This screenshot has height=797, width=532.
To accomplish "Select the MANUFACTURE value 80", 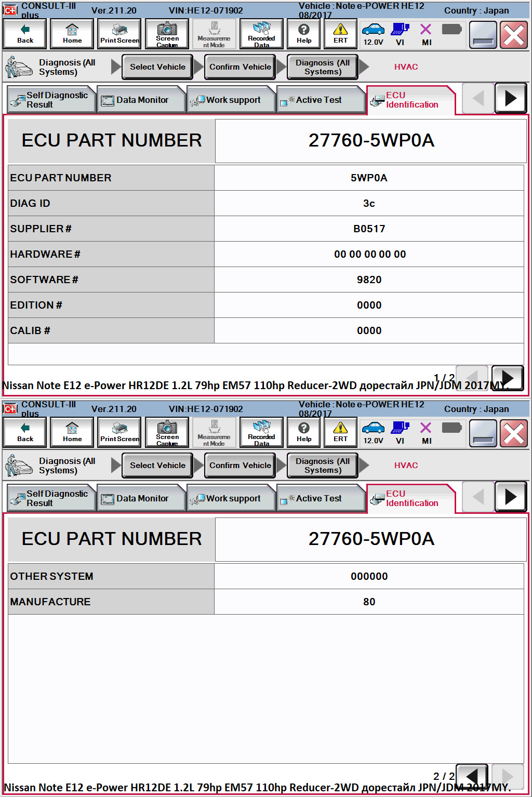I will 369,602.
